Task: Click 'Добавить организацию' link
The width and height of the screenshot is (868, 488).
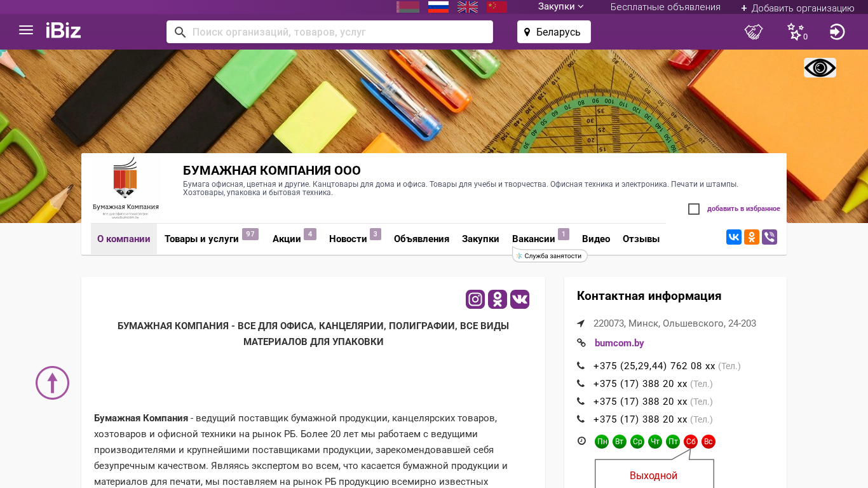Action: (797, 8)
